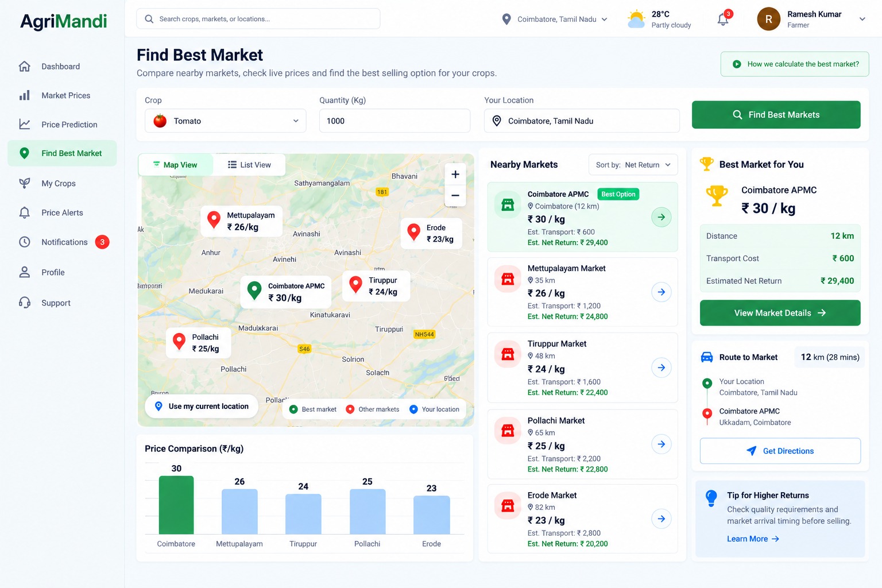This screenshot has width=882, height=588.
Task: Click Price Alerts bell icon in sidebar
Action: (x=25, y=212)
